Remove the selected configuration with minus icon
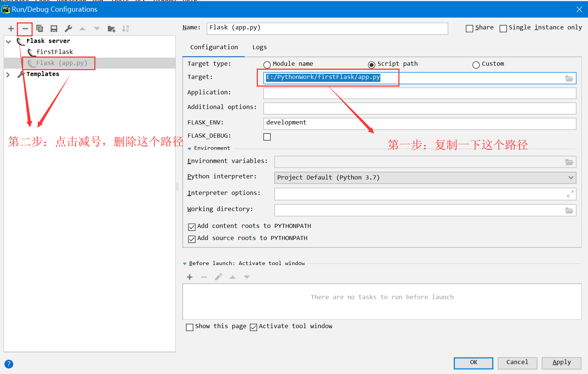Image resolution: width=588 pixels, height=374 pixels. pos(25,29)
